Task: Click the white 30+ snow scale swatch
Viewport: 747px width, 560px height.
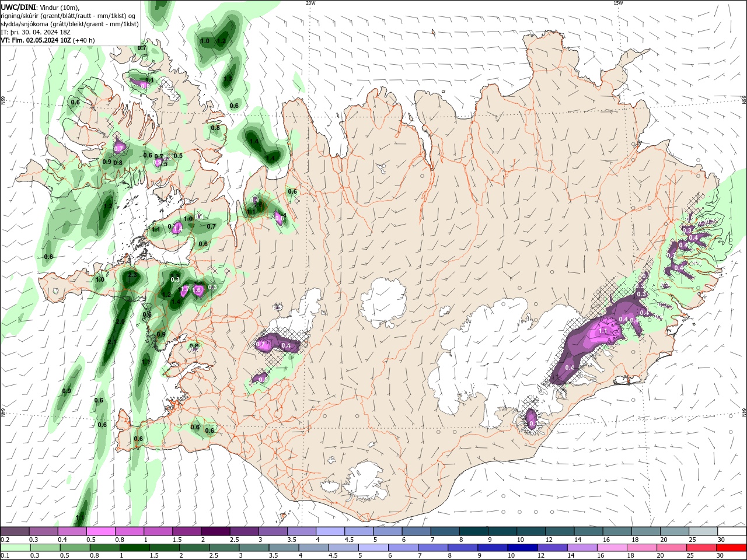Action: 732,531
